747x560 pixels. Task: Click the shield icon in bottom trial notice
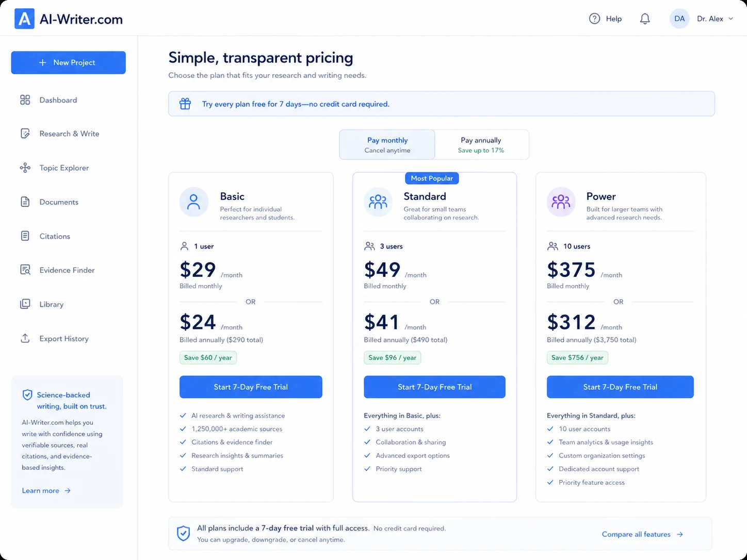[183, 533]
